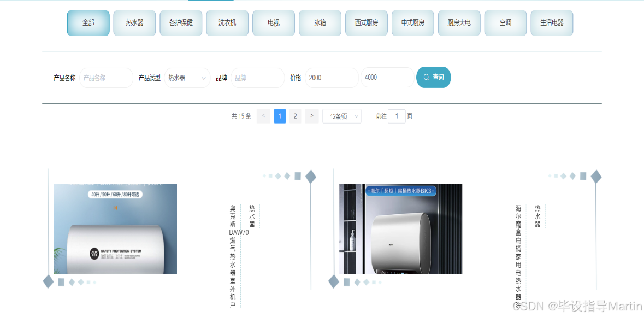Click the 热水器 label on 海尔 card
Viewport: 644px width, 317px height.
pos(537,216)
